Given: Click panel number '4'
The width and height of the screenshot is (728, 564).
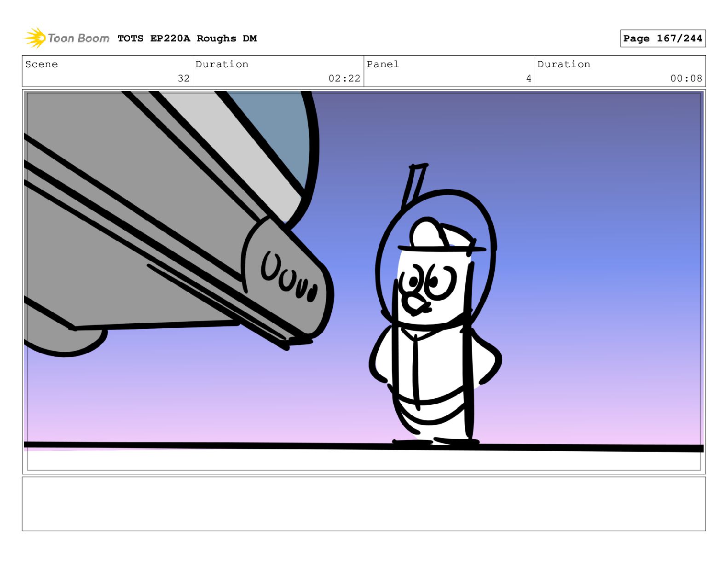Looking at the screenshot, I should tap(529, 78).
